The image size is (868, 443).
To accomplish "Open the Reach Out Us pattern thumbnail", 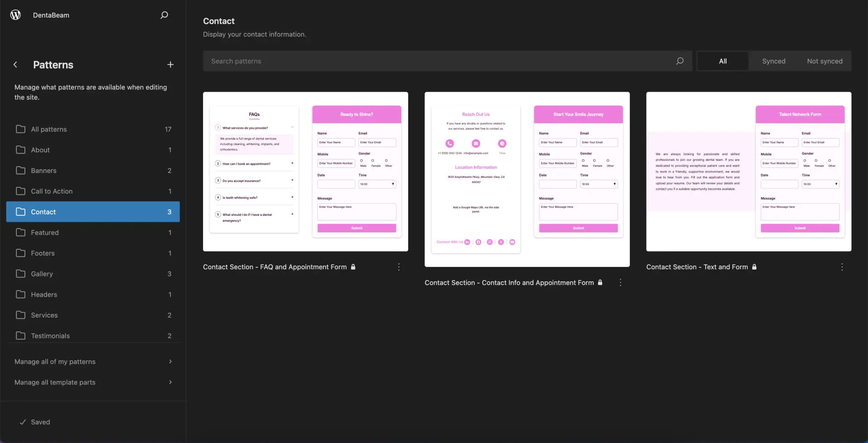I will (527, 179).
